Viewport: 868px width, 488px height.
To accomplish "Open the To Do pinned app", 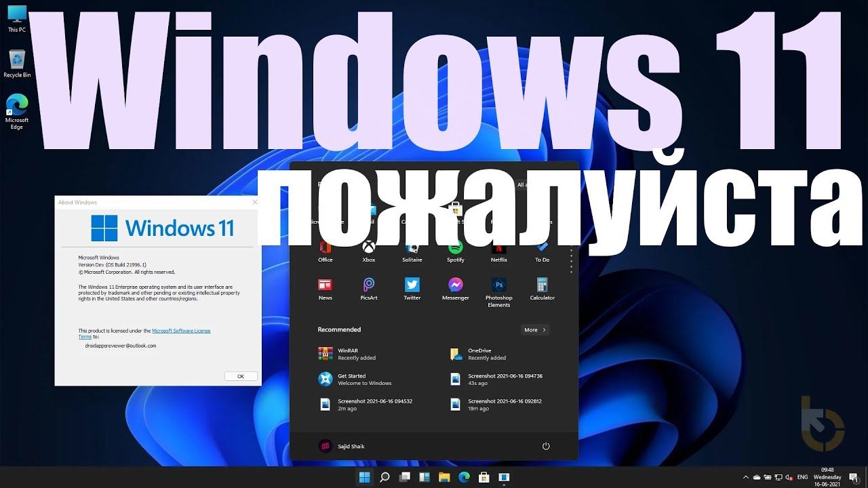I will (542, 251).
